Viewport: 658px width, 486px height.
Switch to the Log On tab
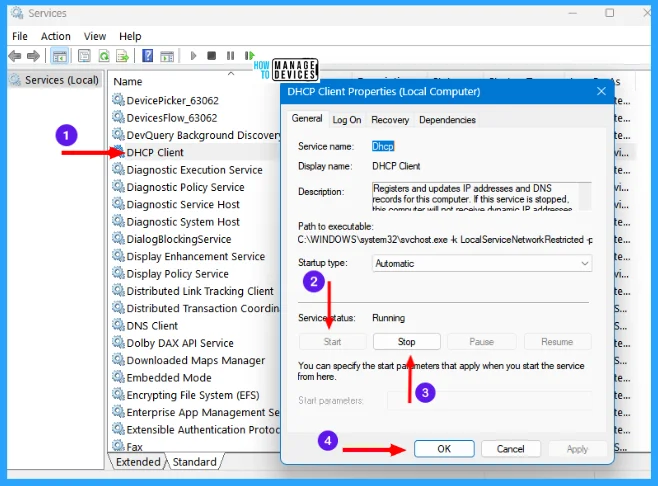(x=347, y=120)
